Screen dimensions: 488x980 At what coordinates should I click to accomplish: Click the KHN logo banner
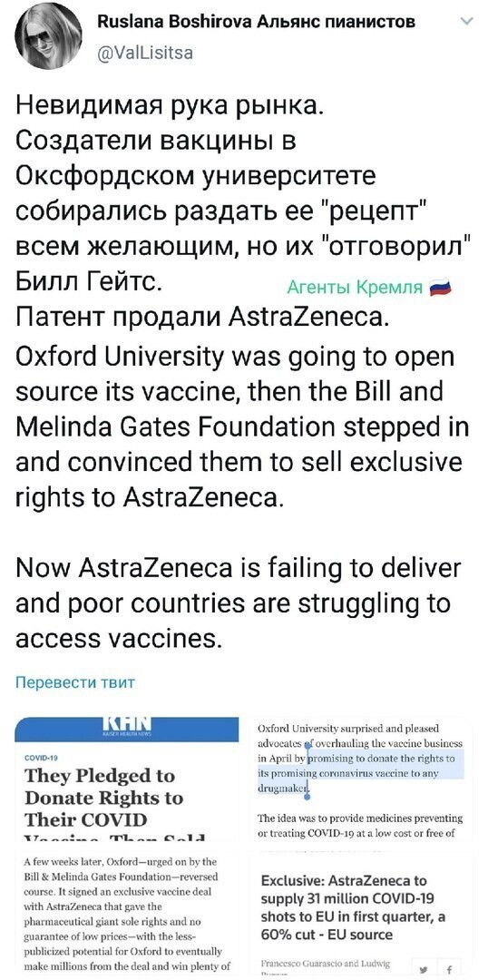point(127,728)
